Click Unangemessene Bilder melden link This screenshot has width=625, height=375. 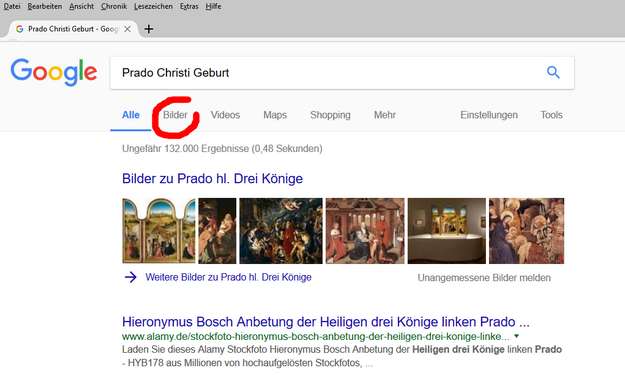pos(484,278)
